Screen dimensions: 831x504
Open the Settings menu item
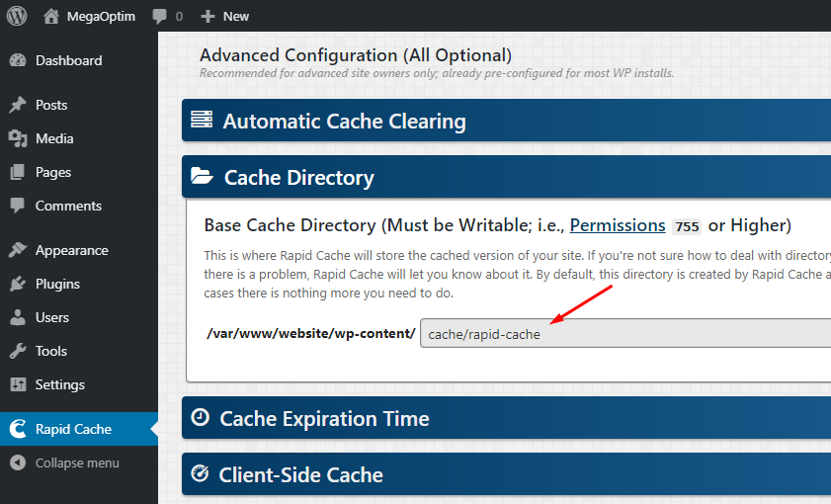(x=79, y=384)
